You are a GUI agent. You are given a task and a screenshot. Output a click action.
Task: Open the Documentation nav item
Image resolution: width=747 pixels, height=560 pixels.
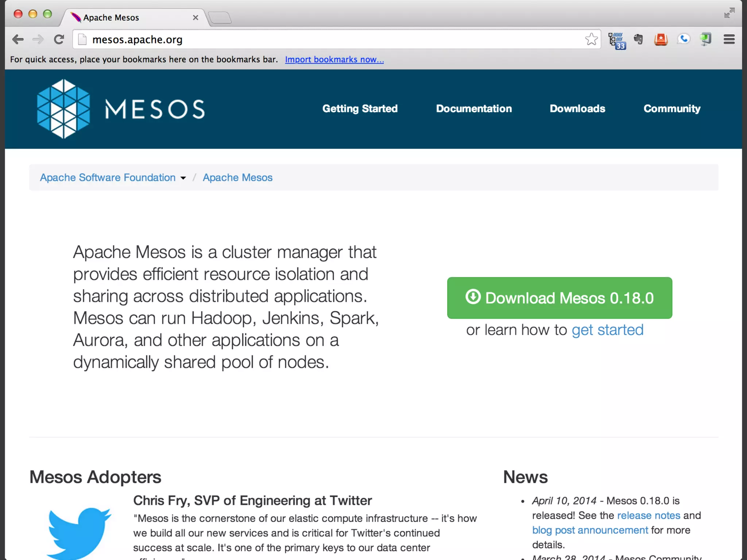click(474, 109)
